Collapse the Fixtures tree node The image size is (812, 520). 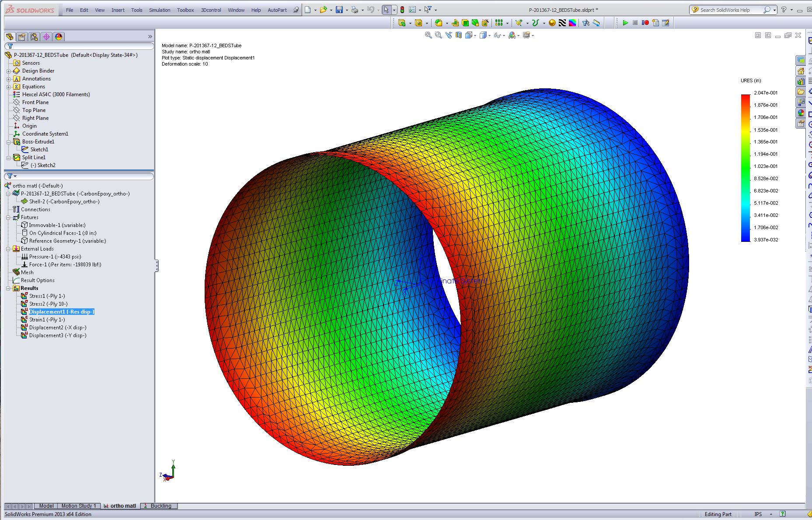click(x=8, y=217)
